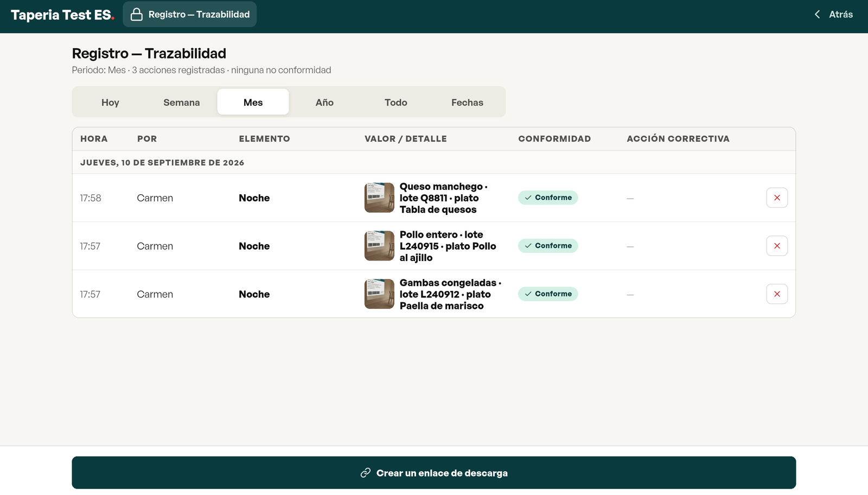868x495 pixels.
Task: Click Pollo entero lote L240915 detail text
Action: (x=448, y=246)
